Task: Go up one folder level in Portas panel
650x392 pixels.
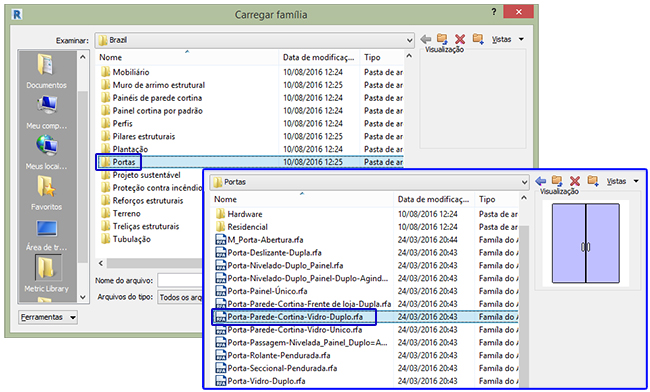Action: click(x=557, y=181)
